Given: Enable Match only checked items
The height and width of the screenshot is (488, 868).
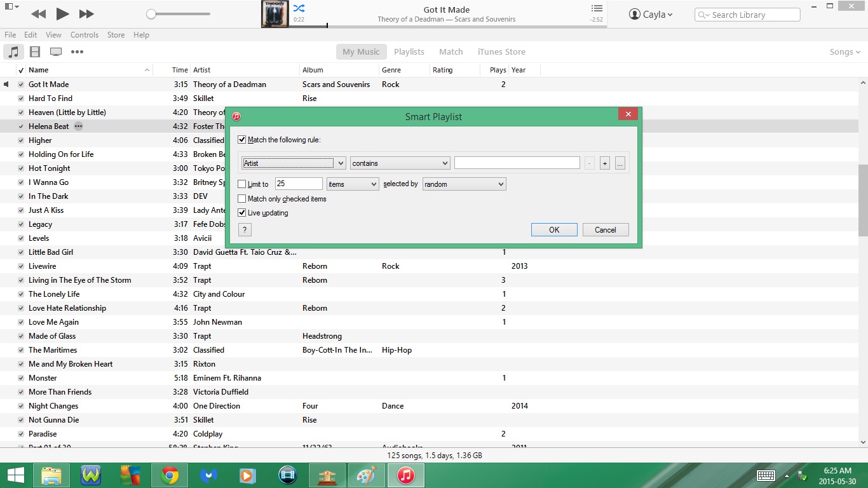Looking at the screenshot, I should pos(241,199).
